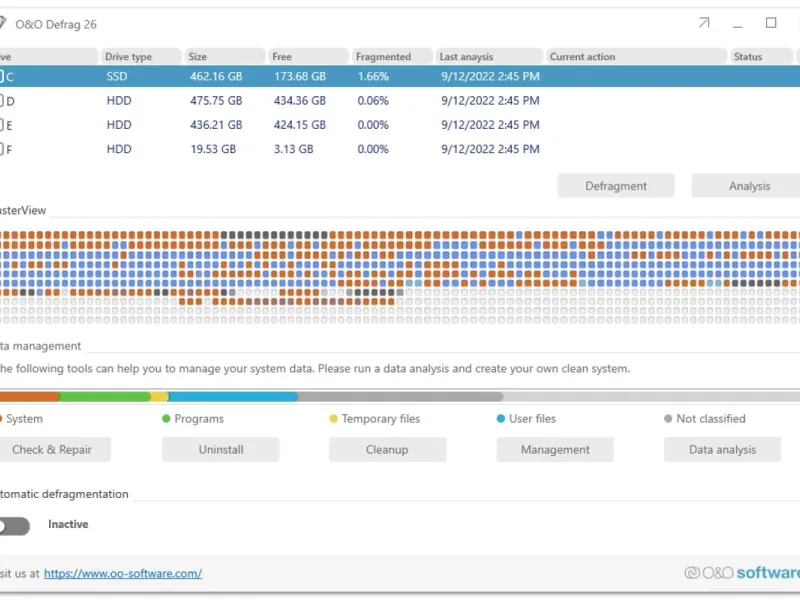Open the Uninstall tool
The image size is (800, 600).
[220, 449]
